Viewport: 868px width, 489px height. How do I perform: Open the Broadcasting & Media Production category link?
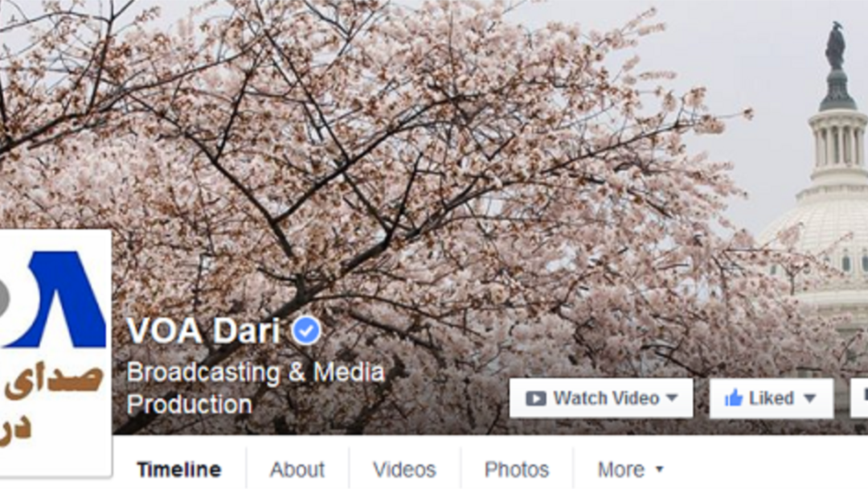[x=256, y=388]
